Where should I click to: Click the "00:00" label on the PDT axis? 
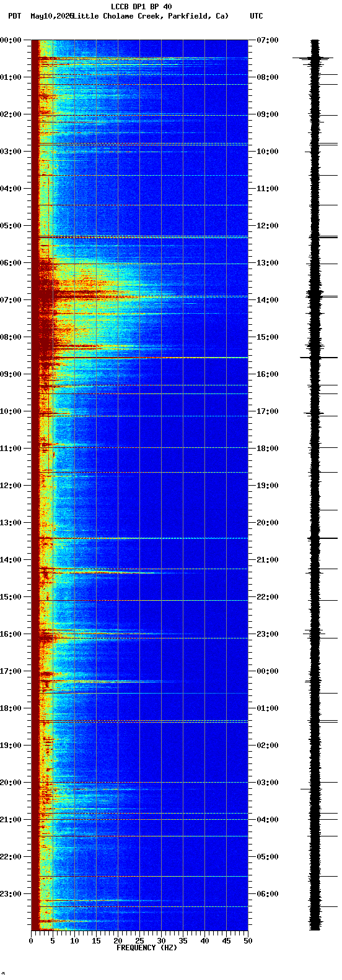point(11,40)
